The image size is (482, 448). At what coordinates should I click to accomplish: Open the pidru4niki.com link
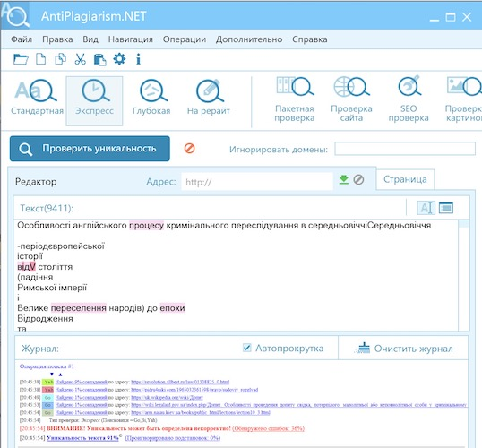194,390
